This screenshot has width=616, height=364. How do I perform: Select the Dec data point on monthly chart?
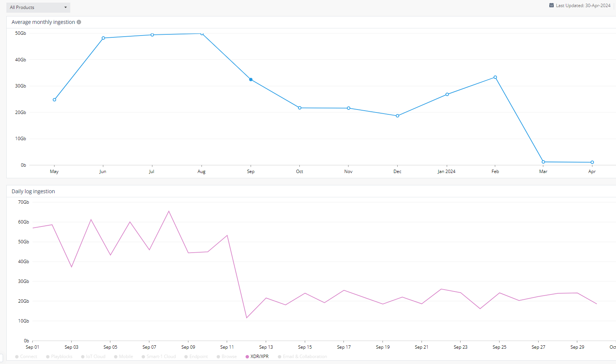pos(397,116)
